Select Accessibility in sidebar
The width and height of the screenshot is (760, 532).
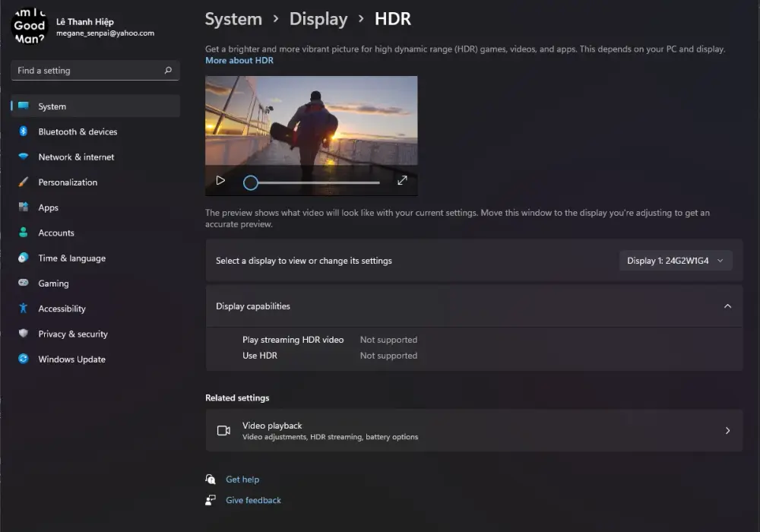click(95, 308)
